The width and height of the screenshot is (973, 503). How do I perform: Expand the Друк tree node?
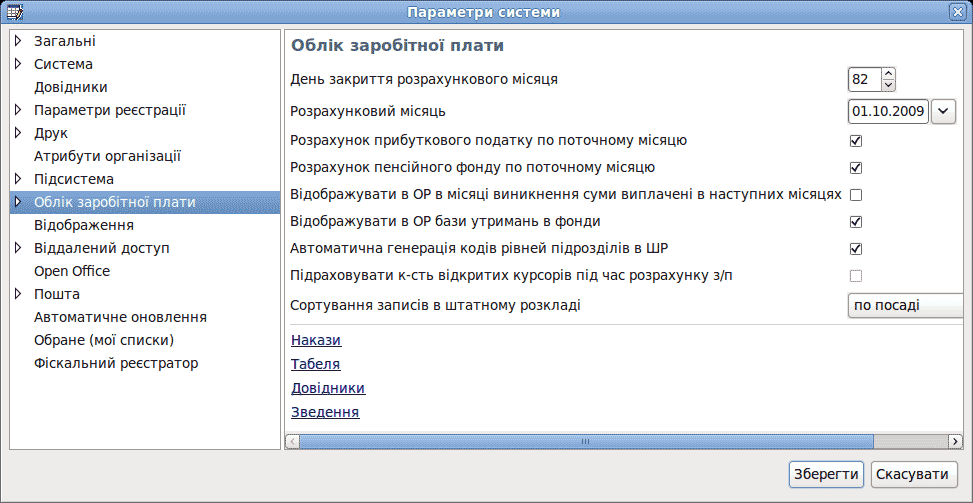(19, 133)
